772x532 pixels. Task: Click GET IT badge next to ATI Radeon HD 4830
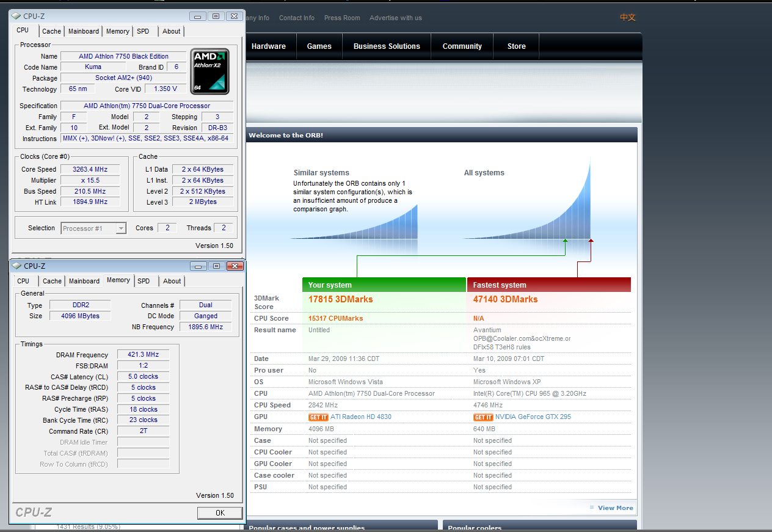[x=318, y=417]
